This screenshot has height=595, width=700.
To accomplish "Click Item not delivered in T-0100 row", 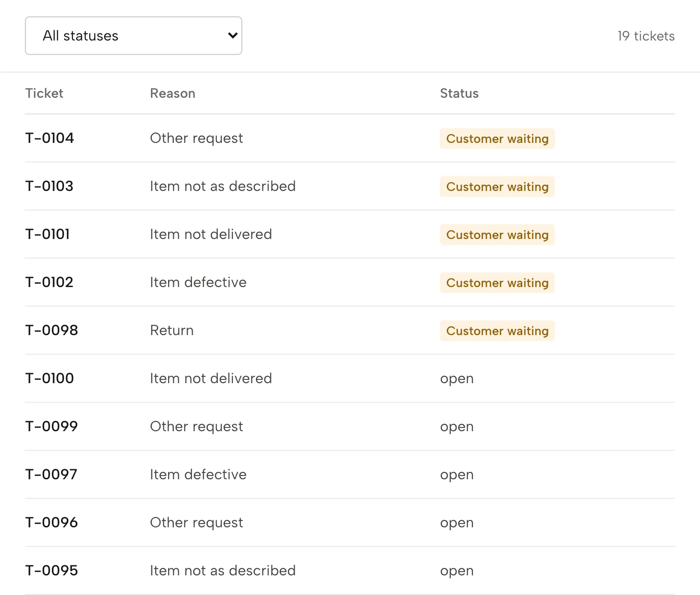I will [x=211, y=378].
